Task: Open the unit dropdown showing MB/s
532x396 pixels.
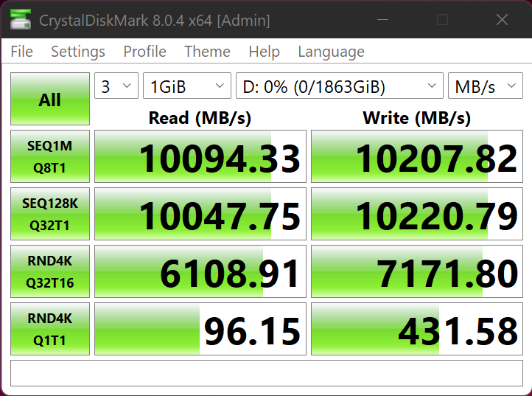Action: click(486, 86)
